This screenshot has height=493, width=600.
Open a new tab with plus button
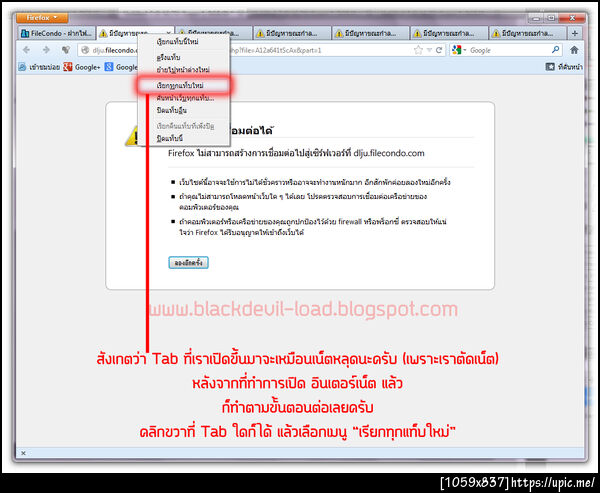[x=574, y=34]
